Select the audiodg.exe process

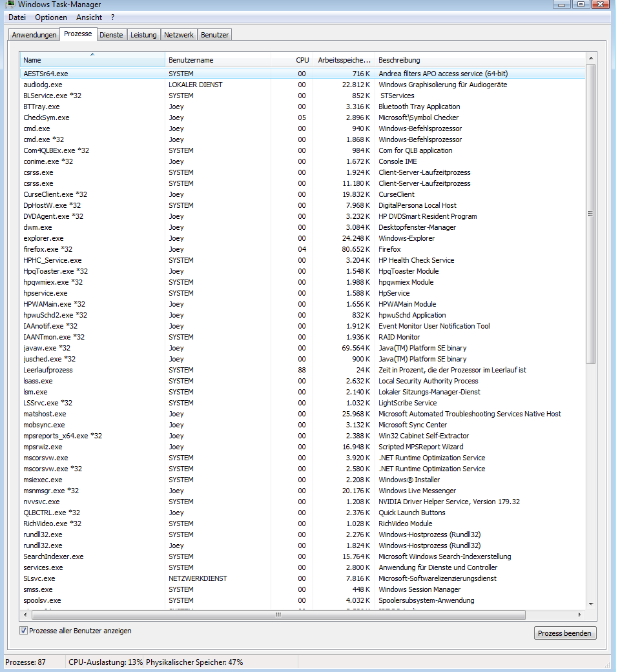pyautogui.click(x=303, y=85)
